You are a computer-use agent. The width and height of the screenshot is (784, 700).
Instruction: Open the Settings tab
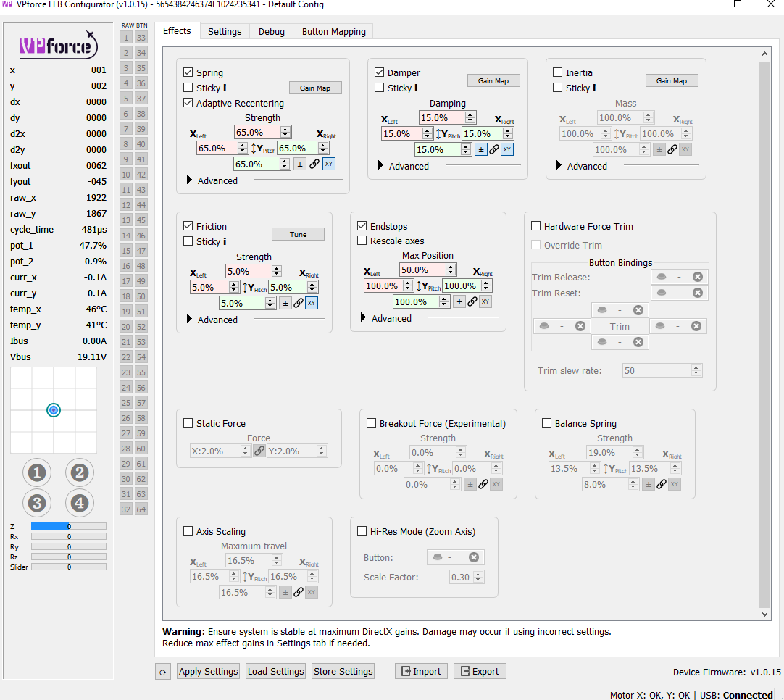(225, 31)
